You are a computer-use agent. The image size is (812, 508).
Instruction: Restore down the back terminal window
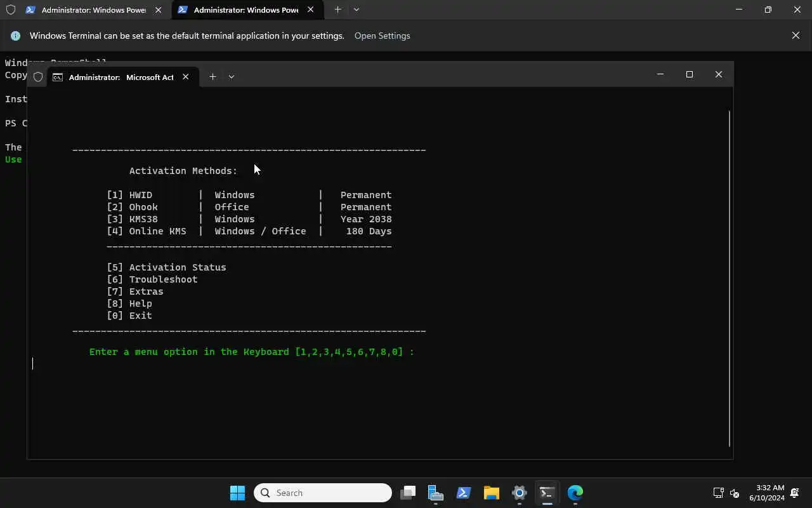tap(768, 10)
